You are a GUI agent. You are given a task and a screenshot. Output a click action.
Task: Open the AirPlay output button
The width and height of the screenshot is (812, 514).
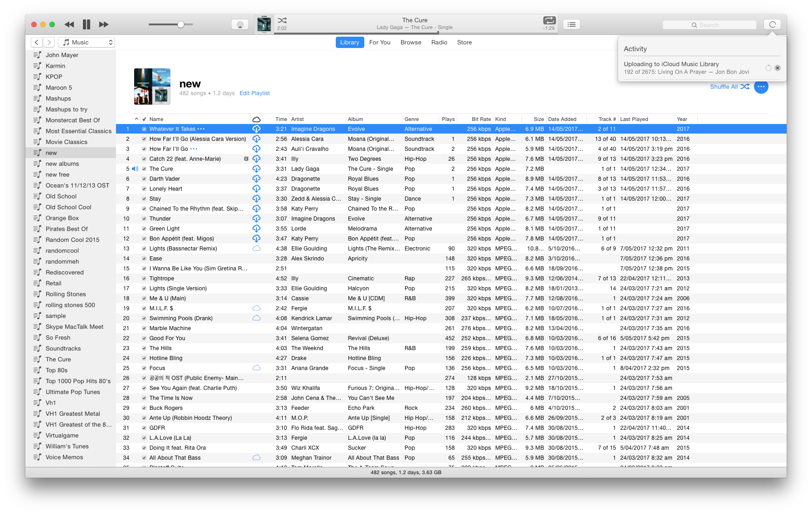tap(240, 25)
